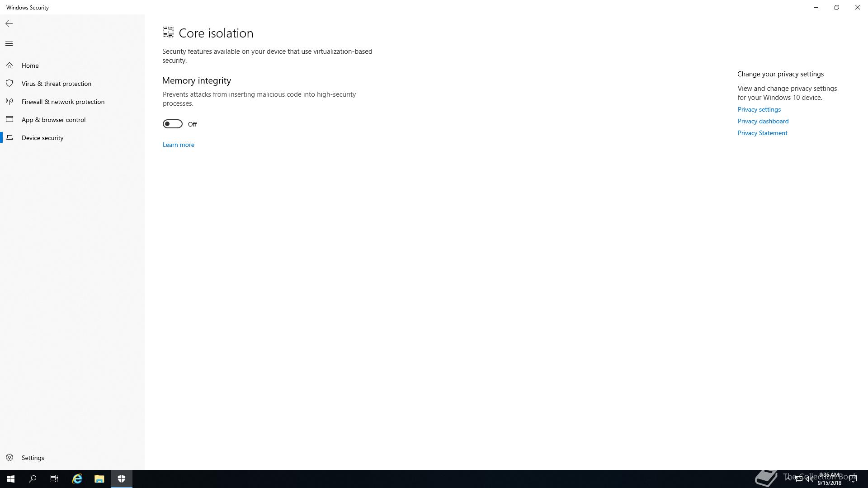Image resolution: width=868 pixels, height=488 pixels.
Task: Expand the hamburger navigation menu
Action: 9,44
